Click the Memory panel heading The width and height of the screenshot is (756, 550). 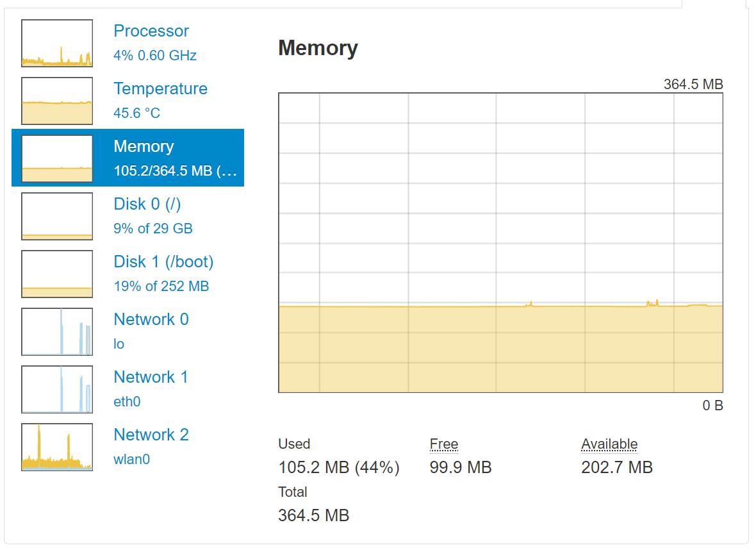coord(318,49)
